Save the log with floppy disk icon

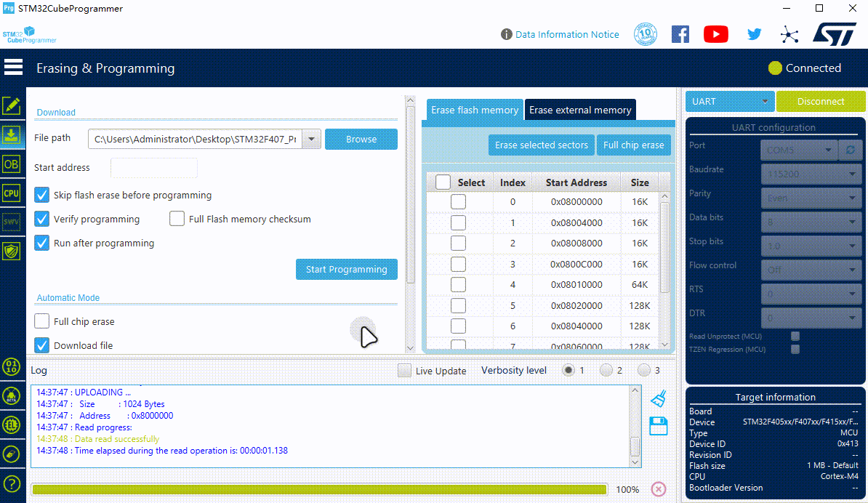coord(659,426)
